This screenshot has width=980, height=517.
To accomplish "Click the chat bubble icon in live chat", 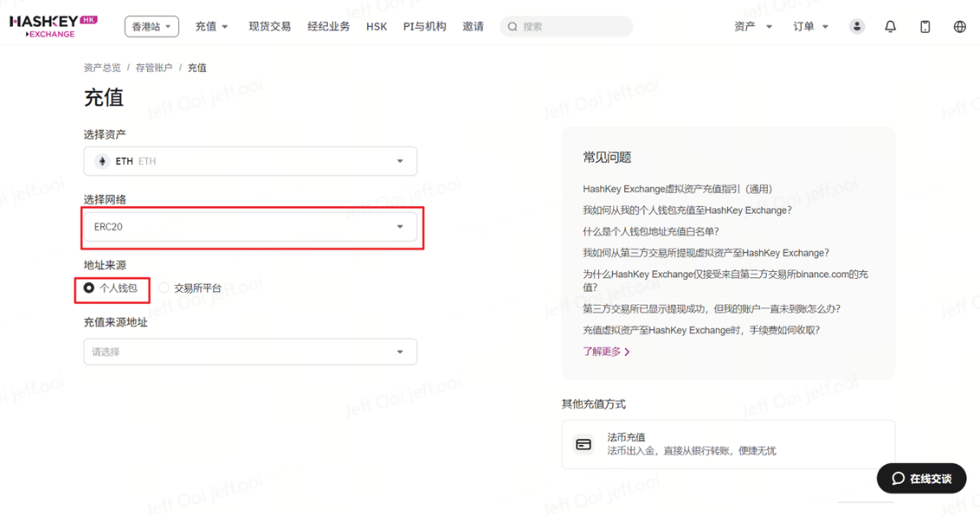I will coord(898,478).
